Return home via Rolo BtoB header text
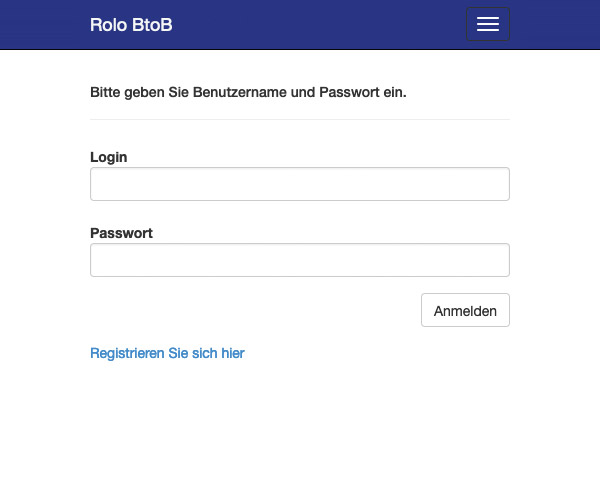 pos(131,25)
